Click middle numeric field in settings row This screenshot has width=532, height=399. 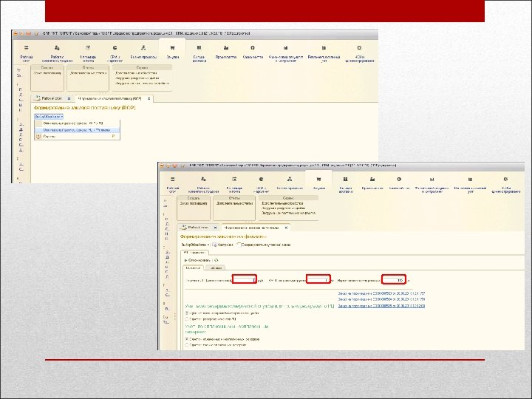318,280
